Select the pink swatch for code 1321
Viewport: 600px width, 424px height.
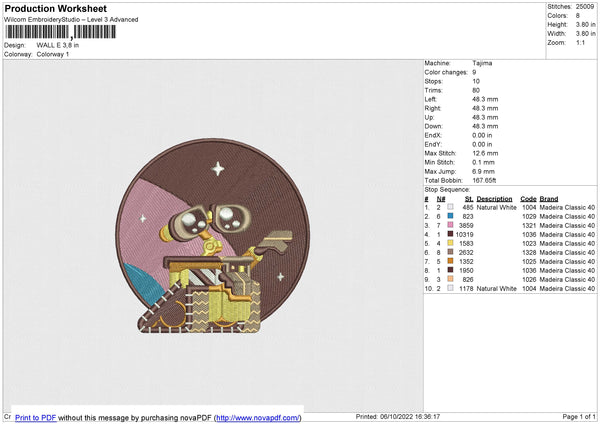450,225
